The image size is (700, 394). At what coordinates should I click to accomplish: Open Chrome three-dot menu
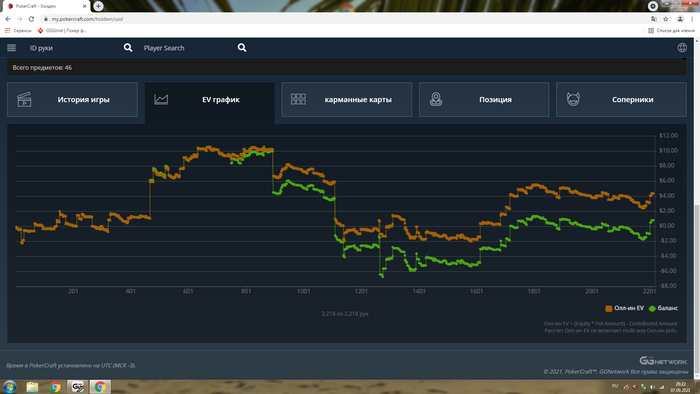[692, 19]
